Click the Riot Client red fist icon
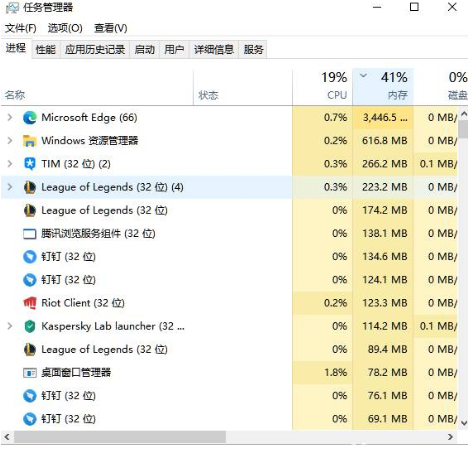471x449 pixels. pyautogui.click(x=30, y=303)
